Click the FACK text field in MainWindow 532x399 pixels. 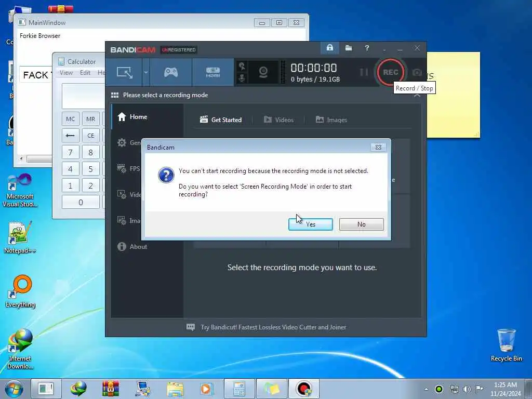(x=36, y=75)
